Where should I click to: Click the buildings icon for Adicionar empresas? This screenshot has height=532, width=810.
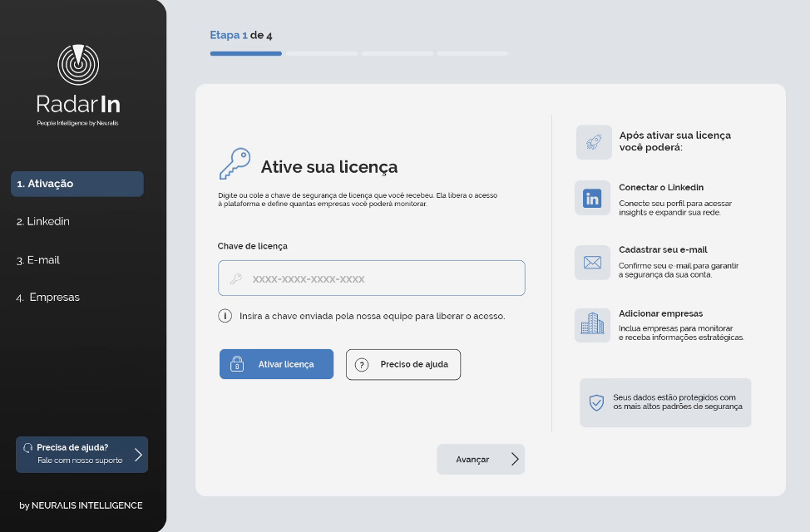(x=592, y=323)
